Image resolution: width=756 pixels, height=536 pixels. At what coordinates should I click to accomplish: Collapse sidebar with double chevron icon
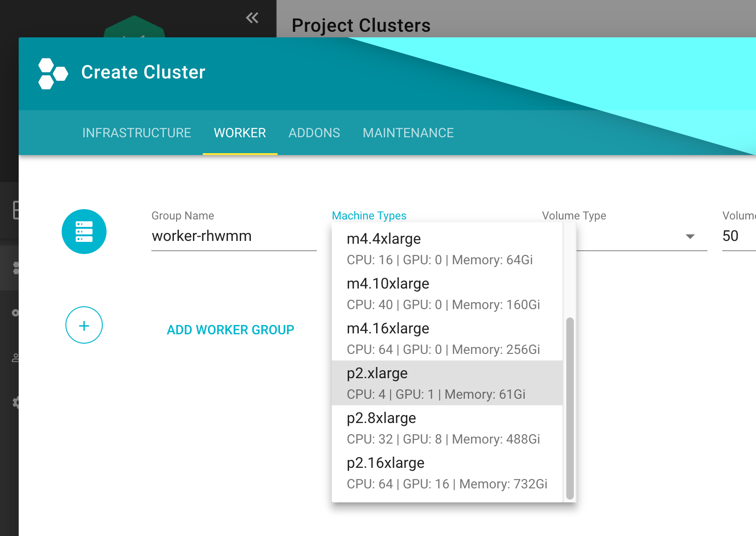pyautogui.click(x=252, y=18)
